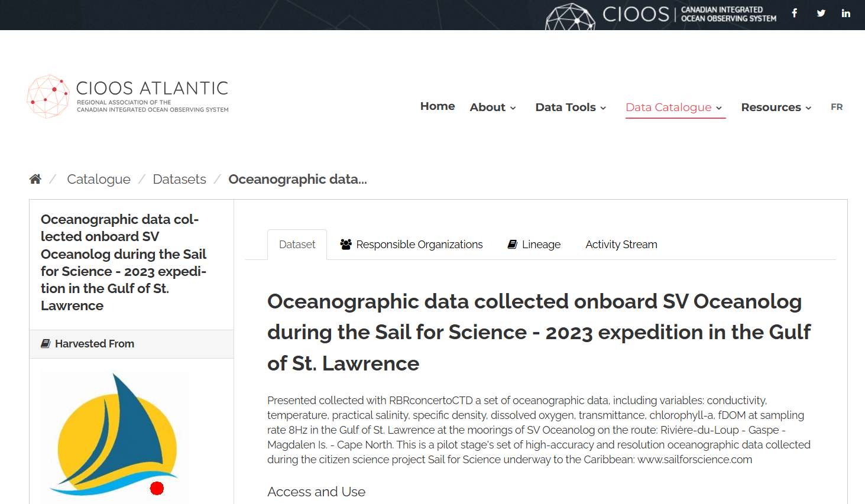Click the CIOOS Atlantic logo
The image size is (865, 504).
[128, 96]
